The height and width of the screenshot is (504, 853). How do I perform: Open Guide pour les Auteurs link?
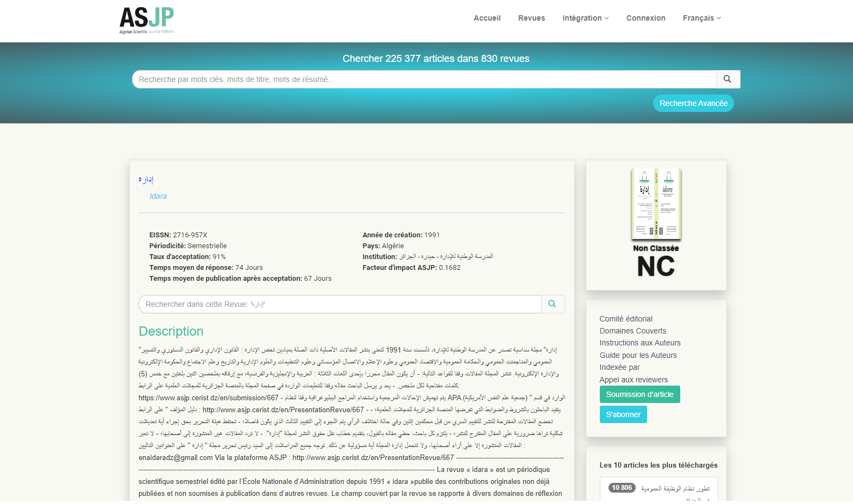click(638, 355)
